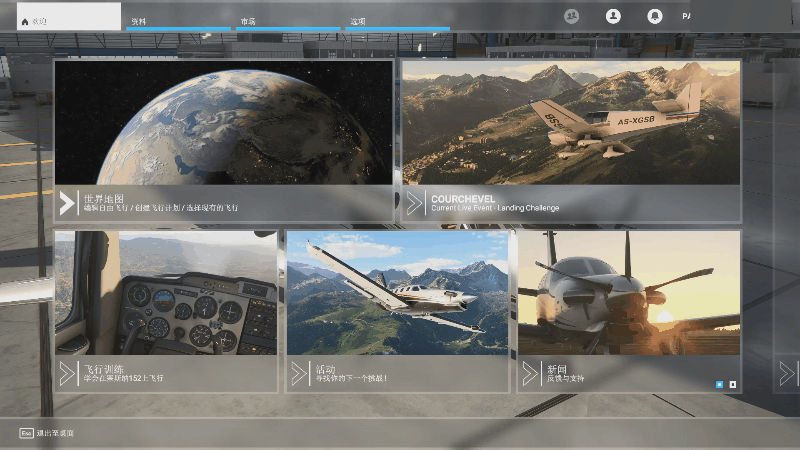Viewport: 800px width, 450px height.
Task: Click the 活动 subtitle about next challenge
Action: pyautogui.click(x=351, y=379)
